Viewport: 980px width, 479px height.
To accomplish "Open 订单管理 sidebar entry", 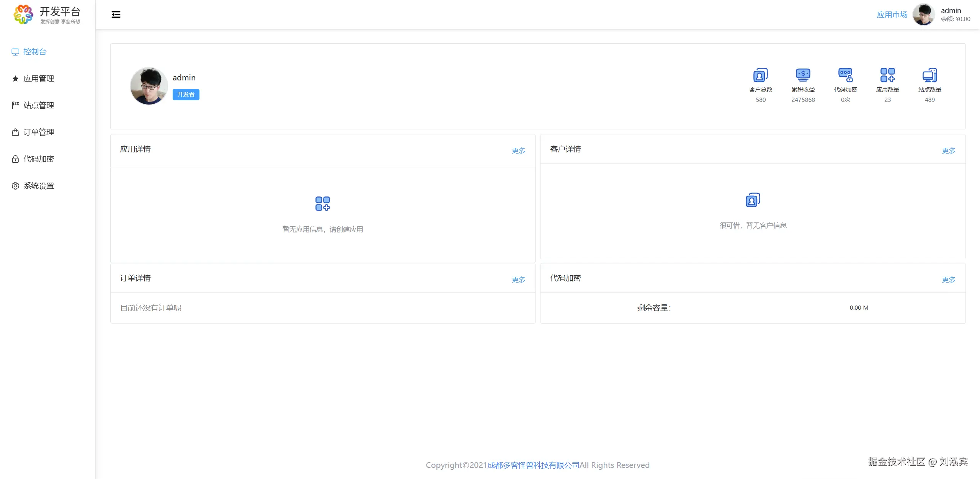I will pos(38,132).
